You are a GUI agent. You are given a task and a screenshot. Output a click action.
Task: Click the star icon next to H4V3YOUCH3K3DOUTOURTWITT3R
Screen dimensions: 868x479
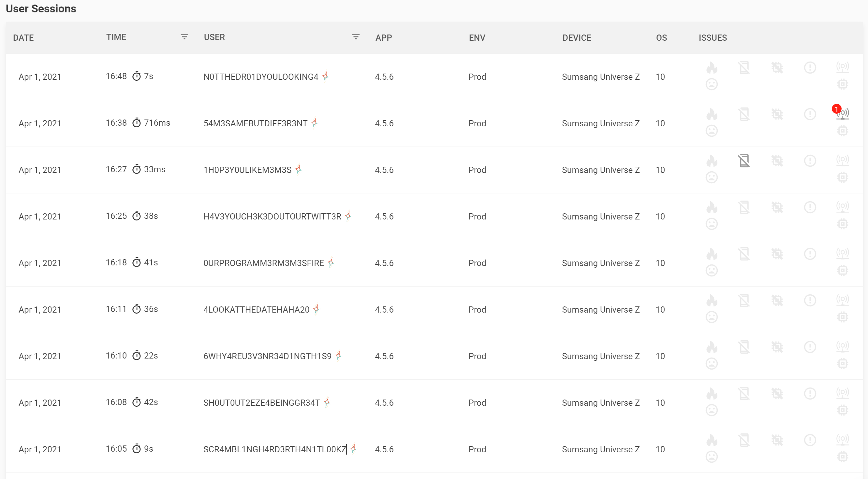[x=348, y=216]
